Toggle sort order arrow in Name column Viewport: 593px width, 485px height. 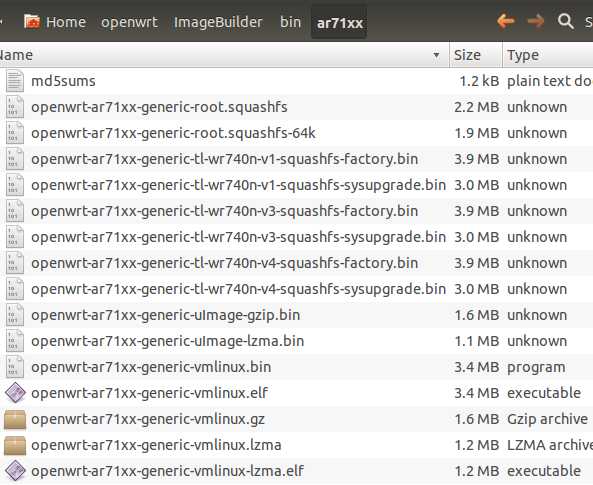click(x=436, y=55)
